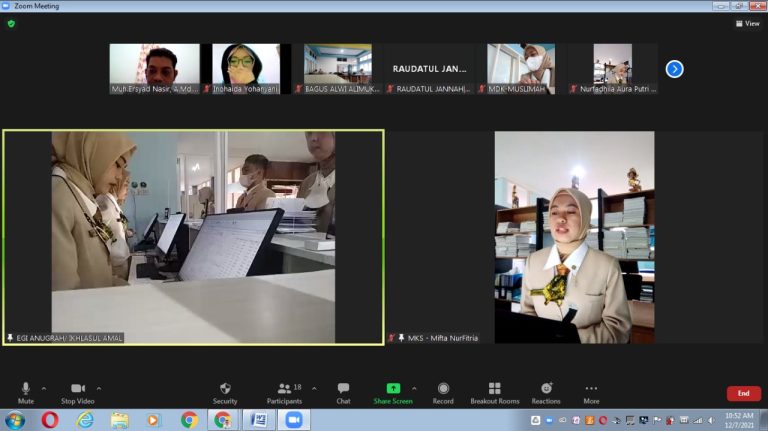
Task: Start recording with Record button
Action: pos(443,393)
